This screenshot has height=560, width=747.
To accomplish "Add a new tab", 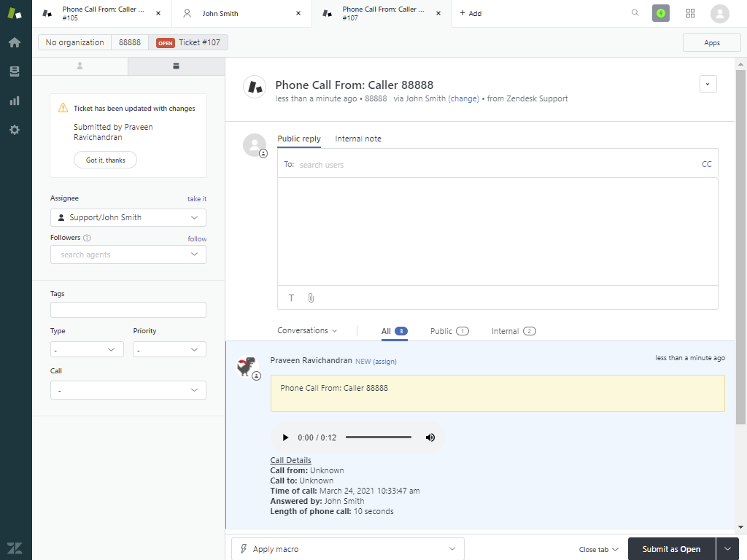I will (x=471, y=13).
